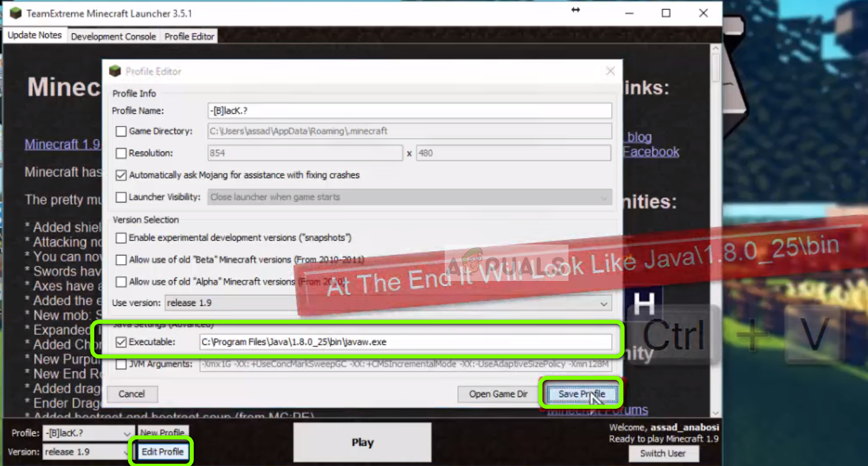Allow use of old Alpha Minecraft versions
The image size is (868, 466).
[x=121, y=282]
